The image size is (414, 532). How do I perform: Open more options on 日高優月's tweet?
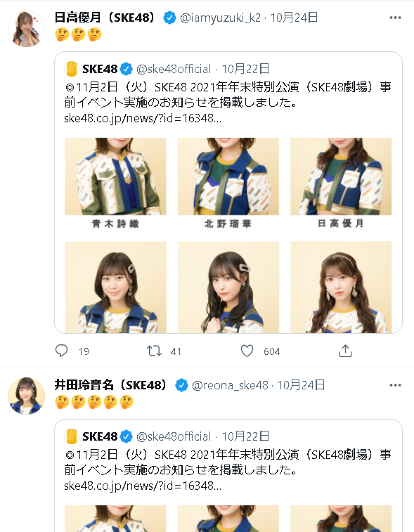point(395,18)
